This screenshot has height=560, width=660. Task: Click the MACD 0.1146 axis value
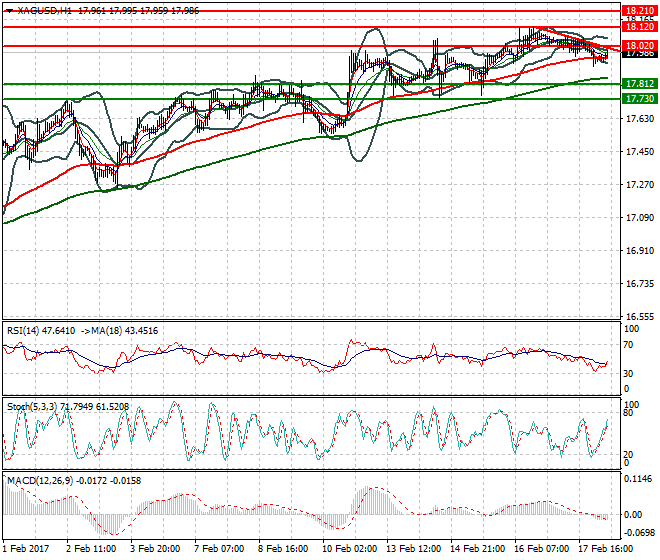click(639, 479)
